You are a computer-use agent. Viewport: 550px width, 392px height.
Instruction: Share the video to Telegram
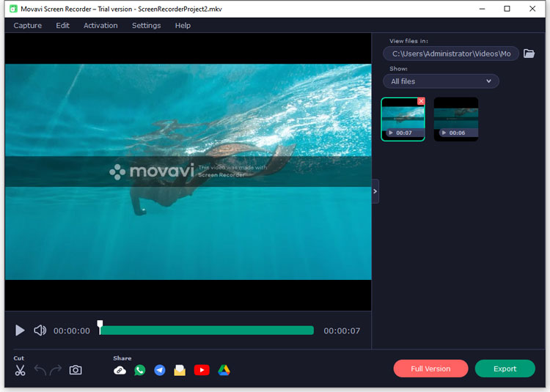pyautogui.click(x=160, y=370)
